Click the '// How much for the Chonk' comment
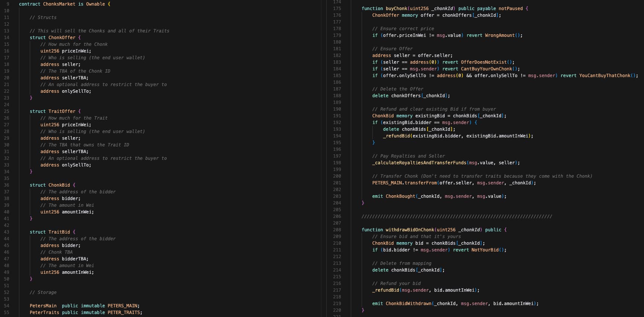The image size is (644, 317). point(74,44)
